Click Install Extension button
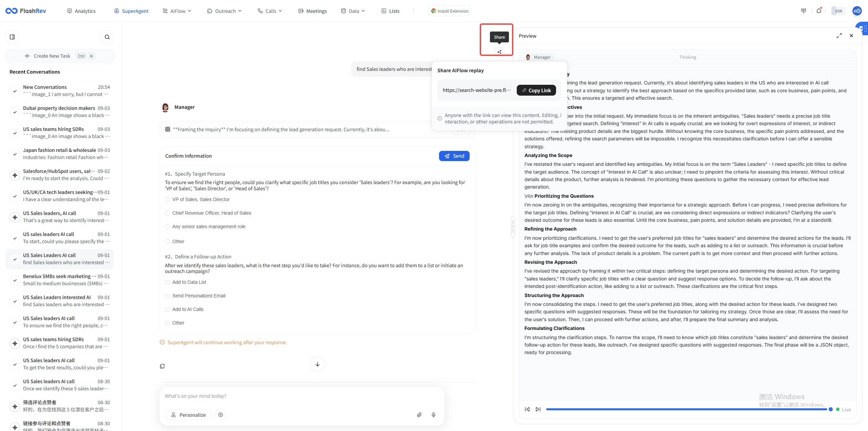Image resolution: width=868 pixels, height=431 pixels. click(450, 11)
